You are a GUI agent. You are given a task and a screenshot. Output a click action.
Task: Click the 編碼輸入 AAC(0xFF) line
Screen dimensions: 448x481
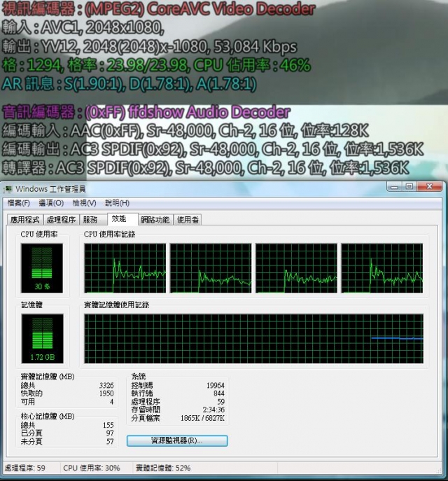[x=185, y=131]
